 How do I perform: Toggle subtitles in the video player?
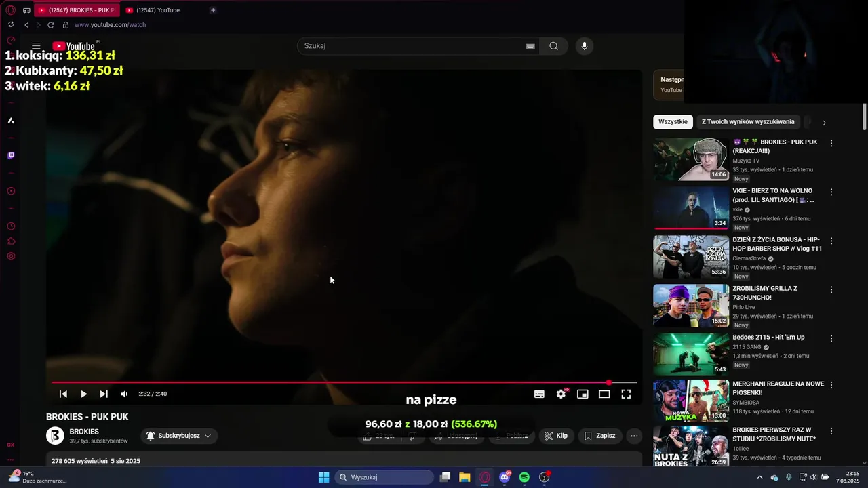(x=539, y=394)
